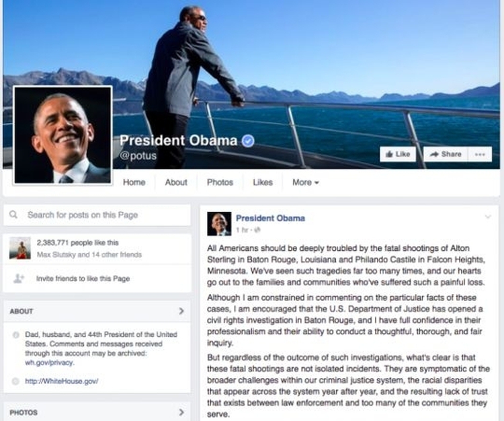Switch to the About tab
This screenshot has width=504, height=421.
[x=176, y=182]
